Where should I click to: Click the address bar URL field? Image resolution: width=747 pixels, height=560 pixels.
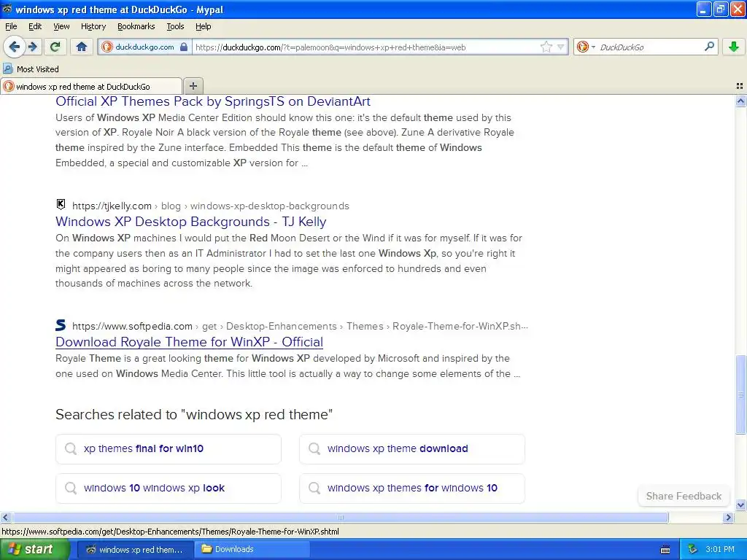365,47
